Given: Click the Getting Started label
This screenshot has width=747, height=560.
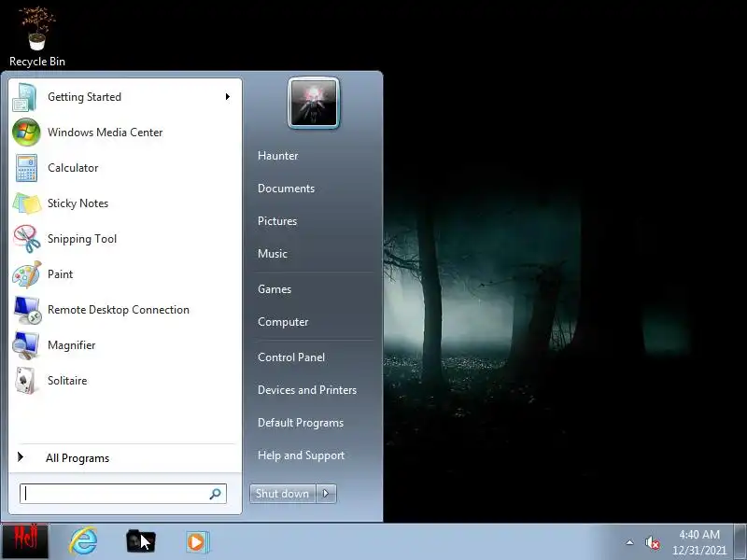Looking at the screenshot, I should coord(84,97).
